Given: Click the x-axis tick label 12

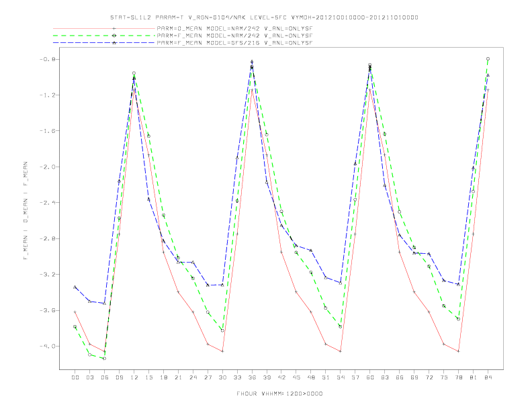Looking at the screenshot, I should point(134,377).
